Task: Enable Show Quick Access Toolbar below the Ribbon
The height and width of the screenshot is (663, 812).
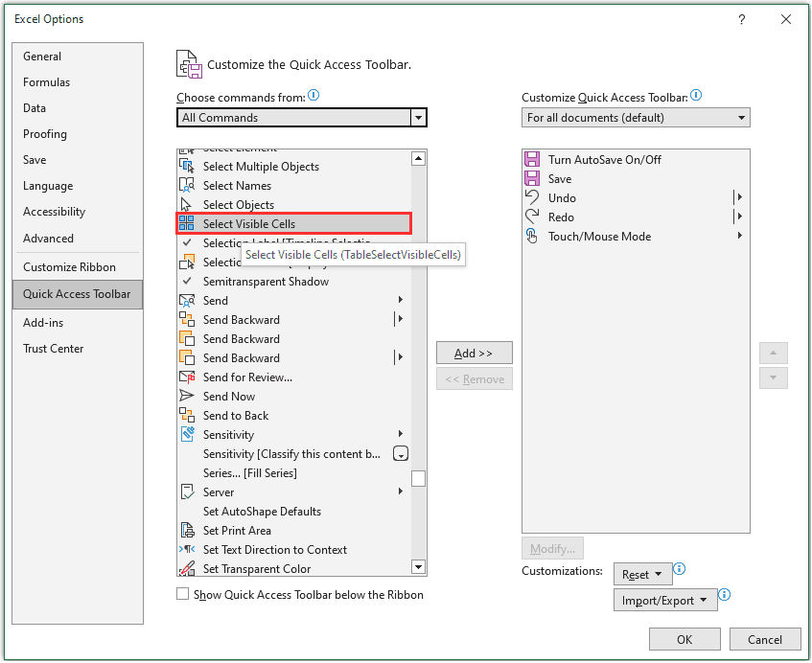Action: coord(182,595)
